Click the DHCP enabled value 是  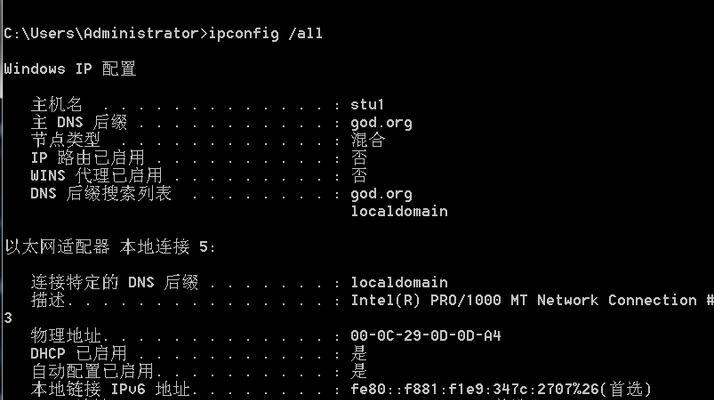(359, 354)
